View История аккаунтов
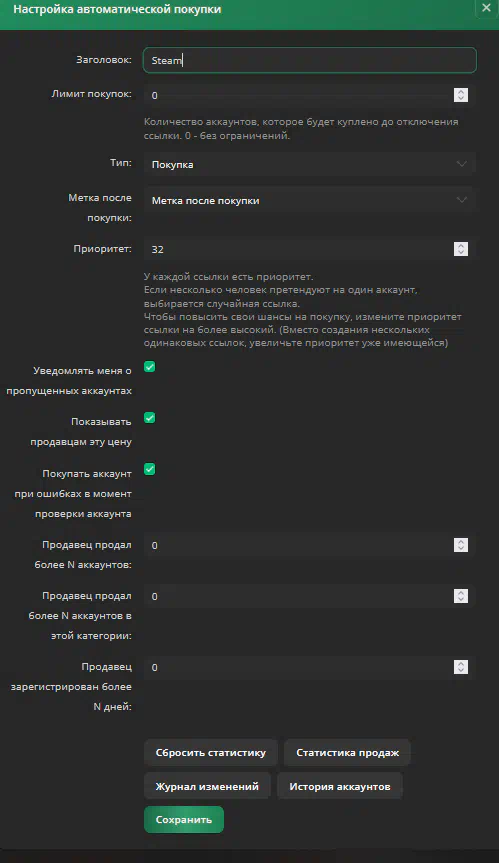This screenshot has height=863, width=499. coord(340,786)
